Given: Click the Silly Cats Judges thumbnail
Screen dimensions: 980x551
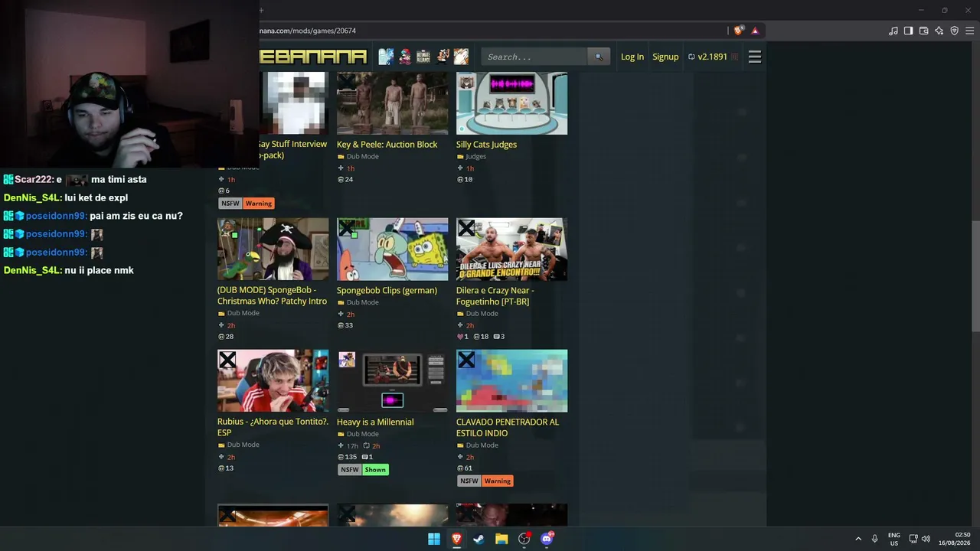Looking at the screenshot, I should pos(512,103).
